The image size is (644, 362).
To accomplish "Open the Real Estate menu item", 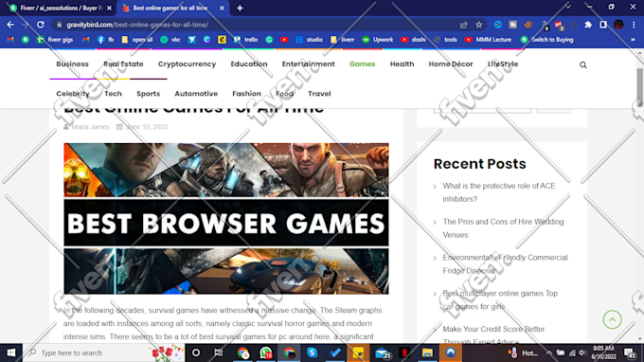I will point(123,64).
